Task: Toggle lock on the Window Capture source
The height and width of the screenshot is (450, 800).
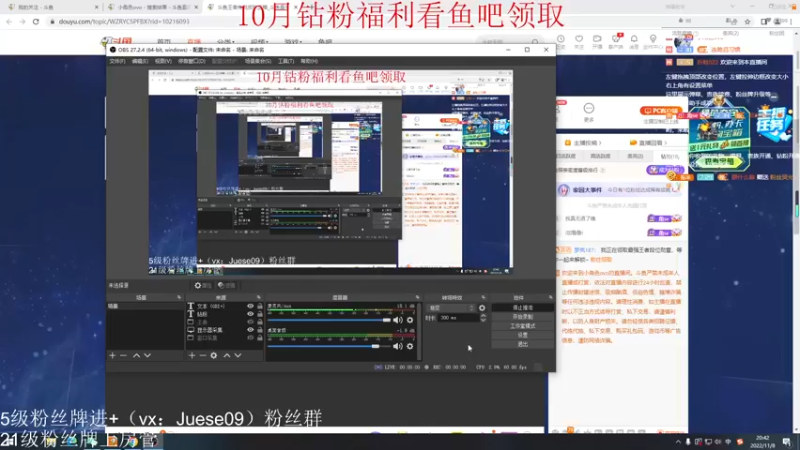Action: [x=260, y=338]
